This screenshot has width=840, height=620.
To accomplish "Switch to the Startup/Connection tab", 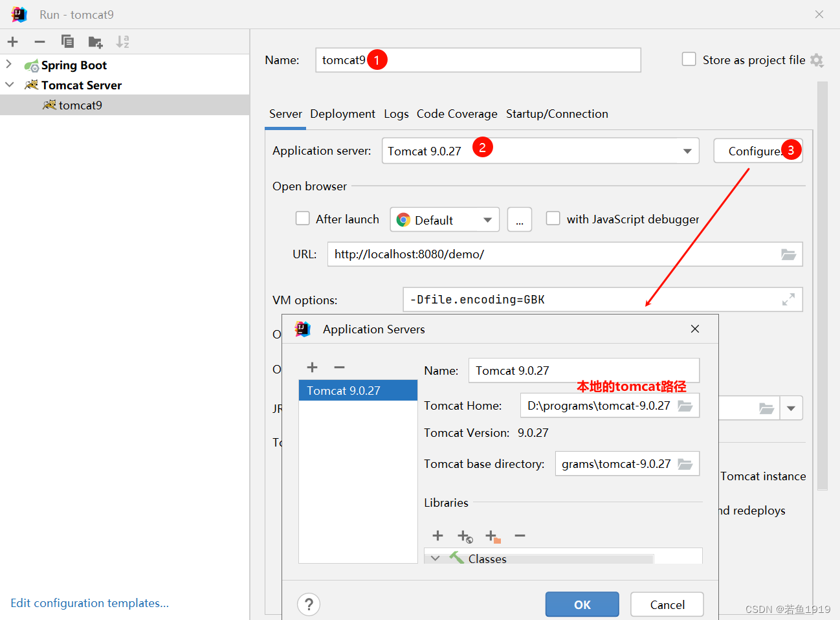I will [557, 114].
